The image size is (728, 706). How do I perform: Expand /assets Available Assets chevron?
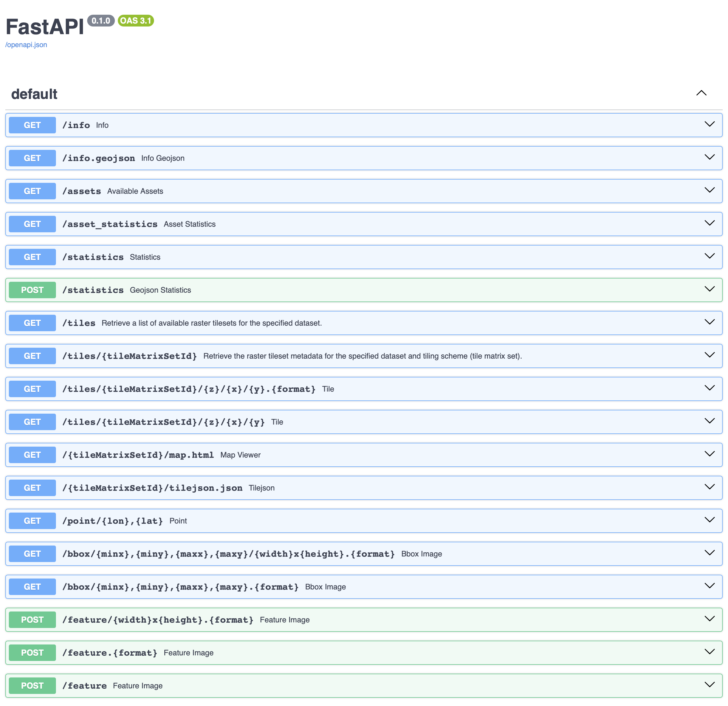(709, 190)
